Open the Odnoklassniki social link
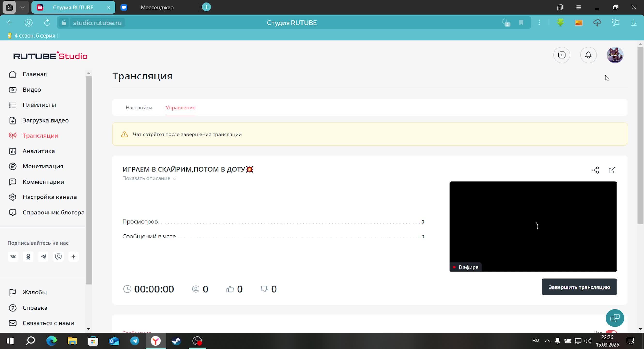Screen dimensions: 644x349 tap(28, 257)
